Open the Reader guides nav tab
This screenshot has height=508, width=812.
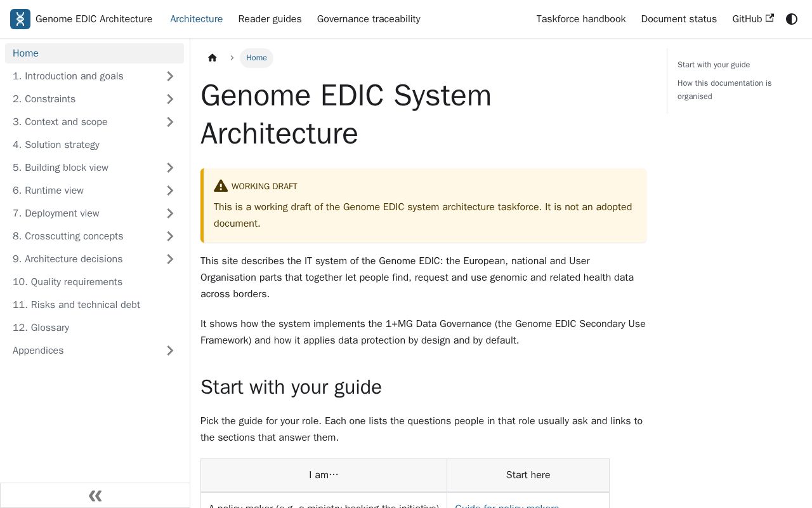(270, 19)
